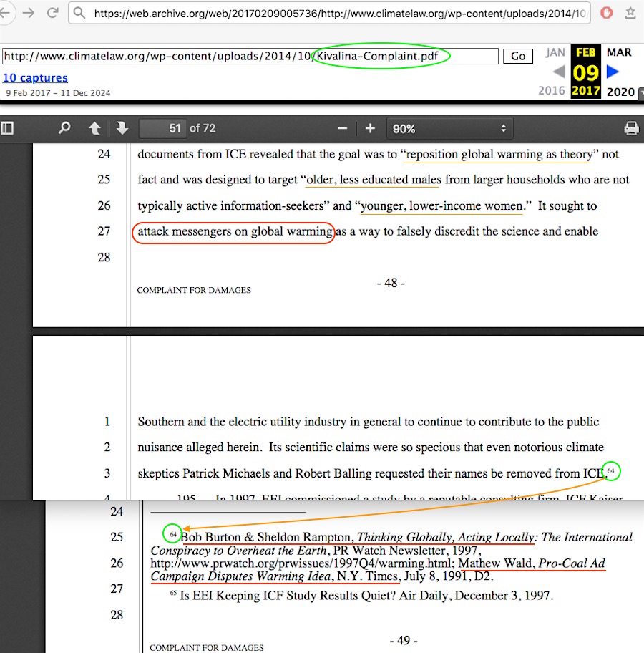This screenshot has height=653, width=644.
Task: Open the 90% zoom level dropdown
Action: pyautogui.click(x=449, y=129)
